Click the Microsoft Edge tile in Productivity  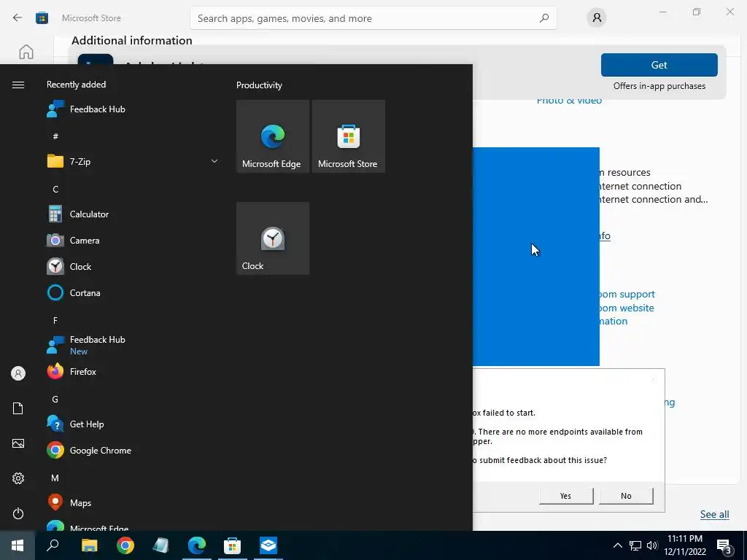(273, 136)
